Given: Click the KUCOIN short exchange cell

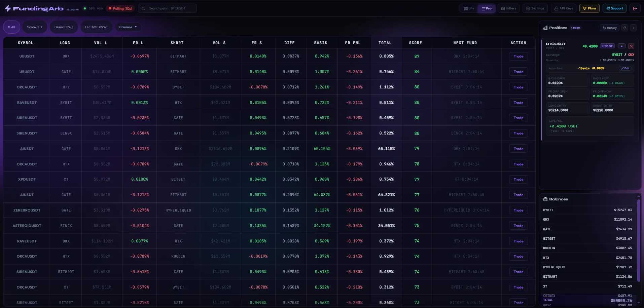Looking at the screenshot, I should click(178, 256).
